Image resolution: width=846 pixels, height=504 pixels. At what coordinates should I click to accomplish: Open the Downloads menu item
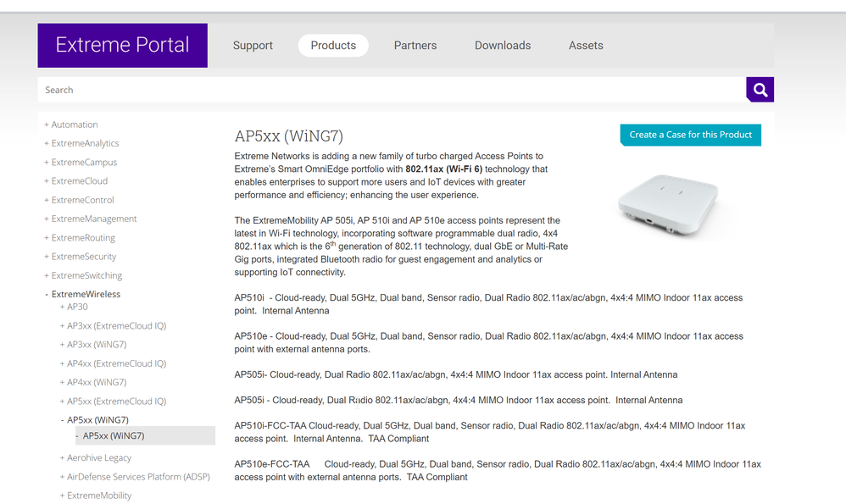click(x=503, y=46)
